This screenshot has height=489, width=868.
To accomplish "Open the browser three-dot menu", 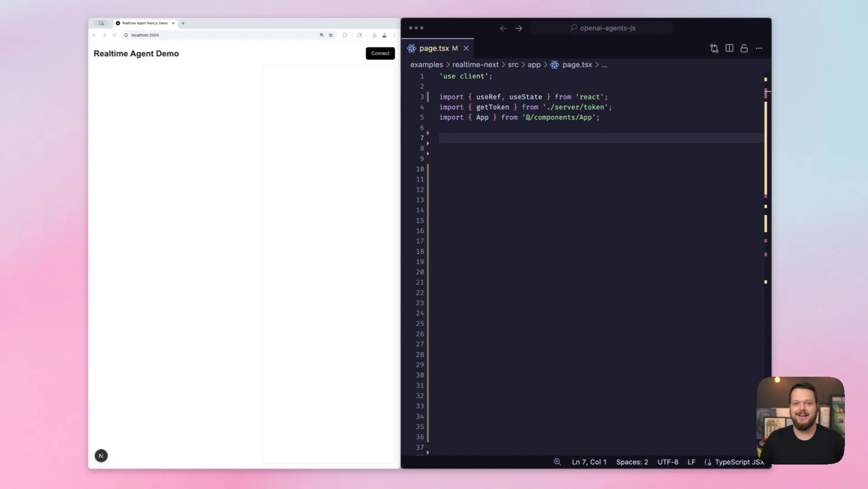I will tap(394, 35).
